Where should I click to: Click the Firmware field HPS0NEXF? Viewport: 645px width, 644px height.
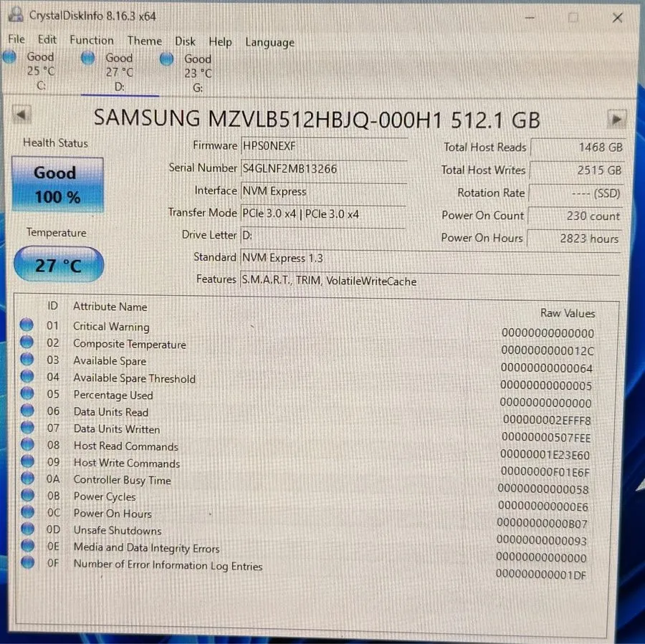[324, 146]
